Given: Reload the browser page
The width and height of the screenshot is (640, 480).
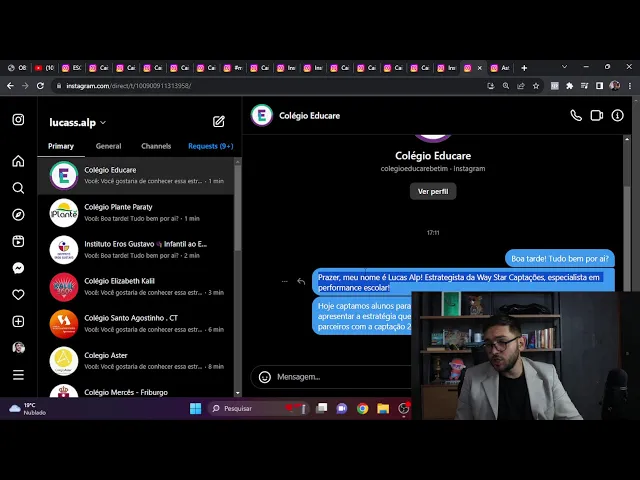Looking at the screenshot, I should point(40,86).
